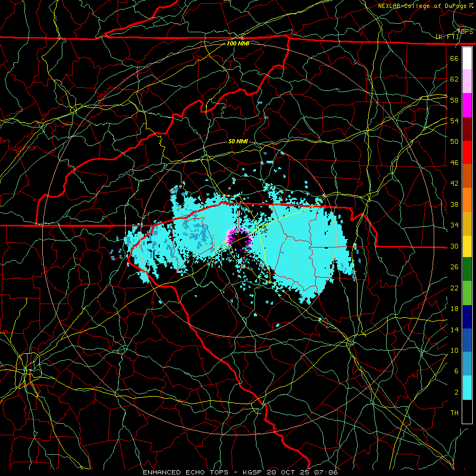Click the 22 value on the scale

coord(454,288)
